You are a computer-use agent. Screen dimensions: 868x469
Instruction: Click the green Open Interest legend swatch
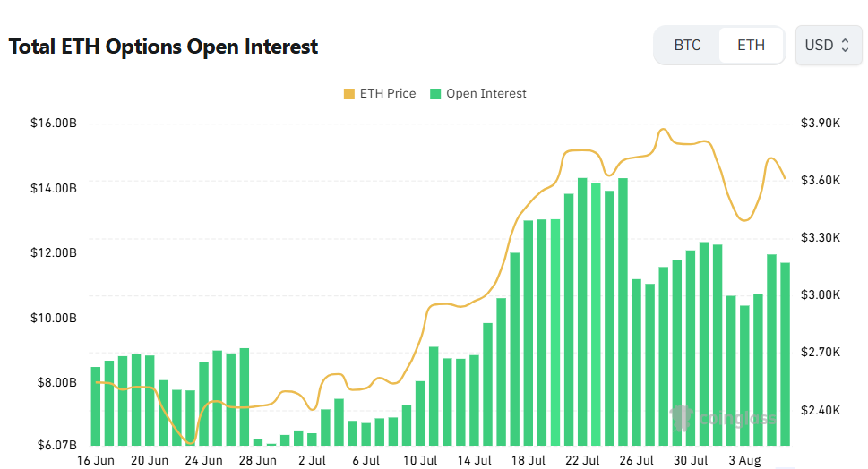click(435, 94)
